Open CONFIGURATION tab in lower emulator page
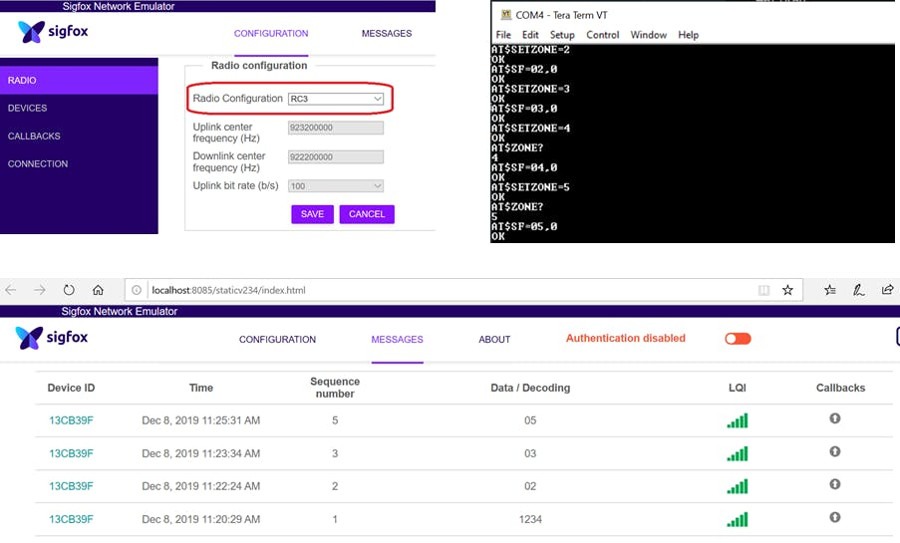The height and width of the screenshot is (543, 900). click(277, 339)
